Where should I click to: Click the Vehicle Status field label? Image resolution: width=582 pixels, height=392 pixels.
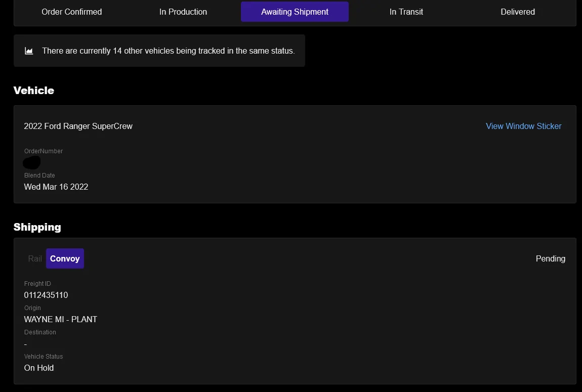(44, 357)
